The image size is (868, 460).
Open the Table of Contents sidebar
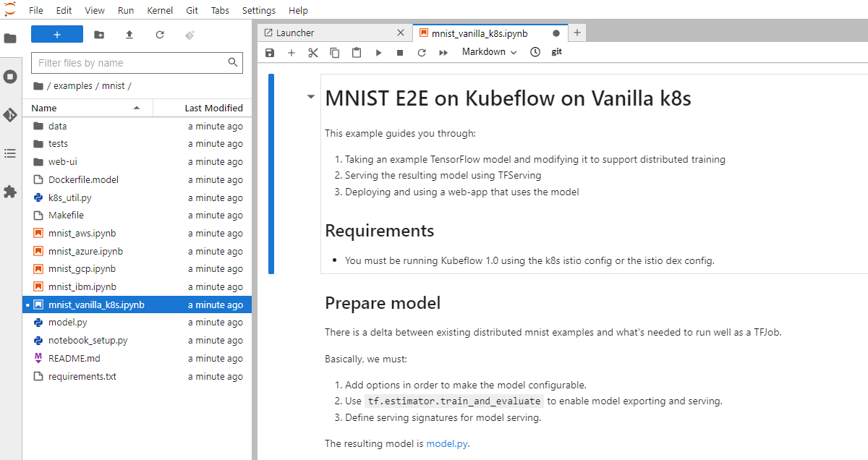click(10, 153)
